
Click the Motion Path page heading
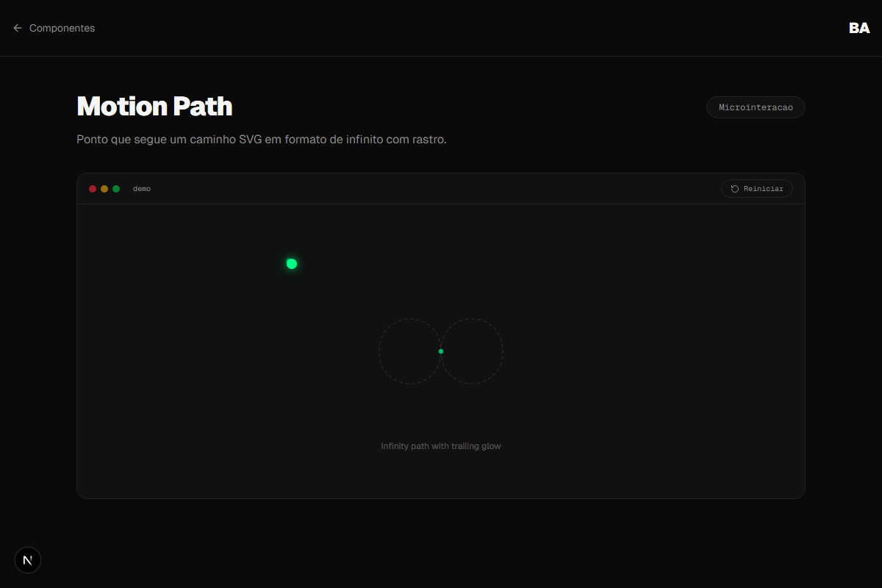154,107
